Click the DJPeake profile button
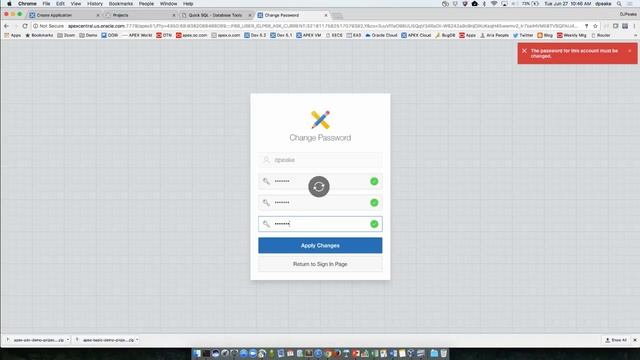Screen dimensions: 640x360 [x=628, y=14]
